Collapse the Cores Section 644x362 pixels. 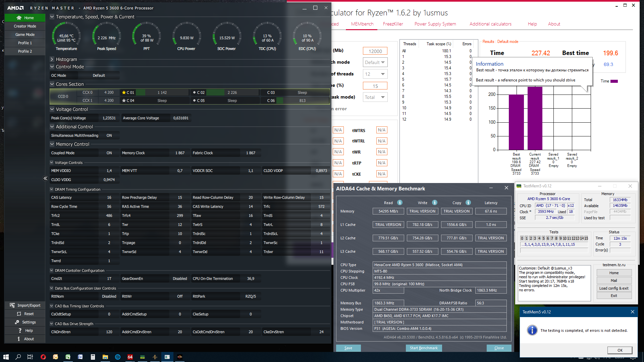52,84
